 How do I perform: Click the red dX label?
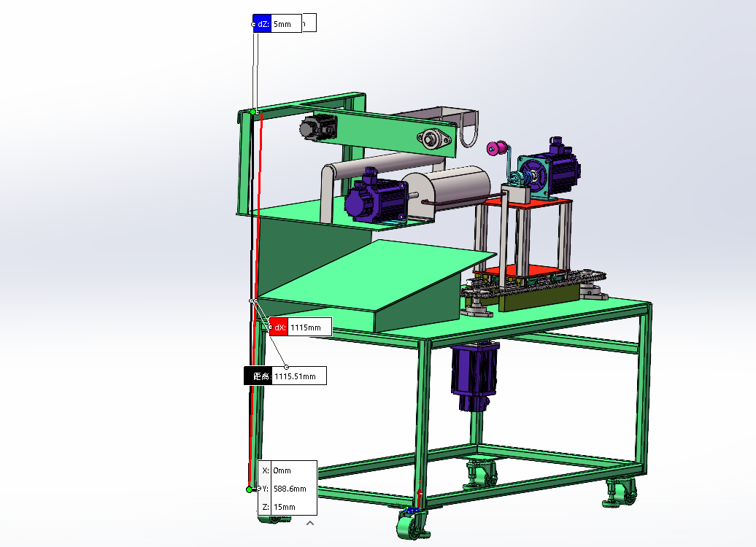279,327
